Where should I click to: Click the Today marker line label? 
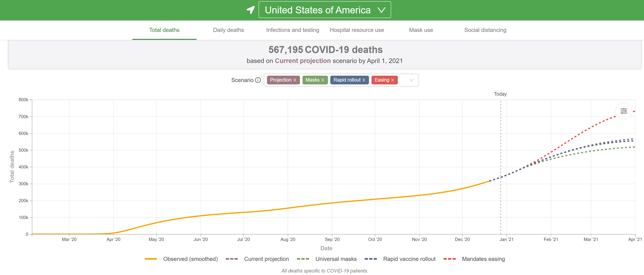(x=500, y=94)
